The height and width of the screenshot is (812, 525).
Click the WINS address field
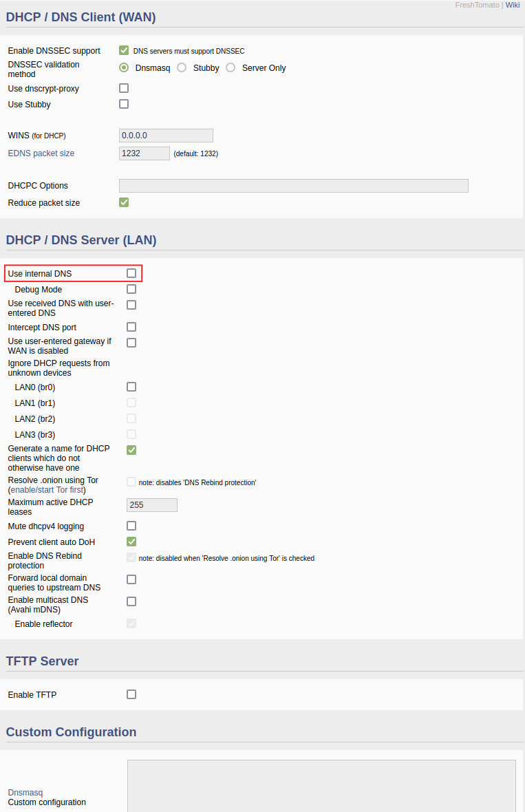(x=166, y=136)
